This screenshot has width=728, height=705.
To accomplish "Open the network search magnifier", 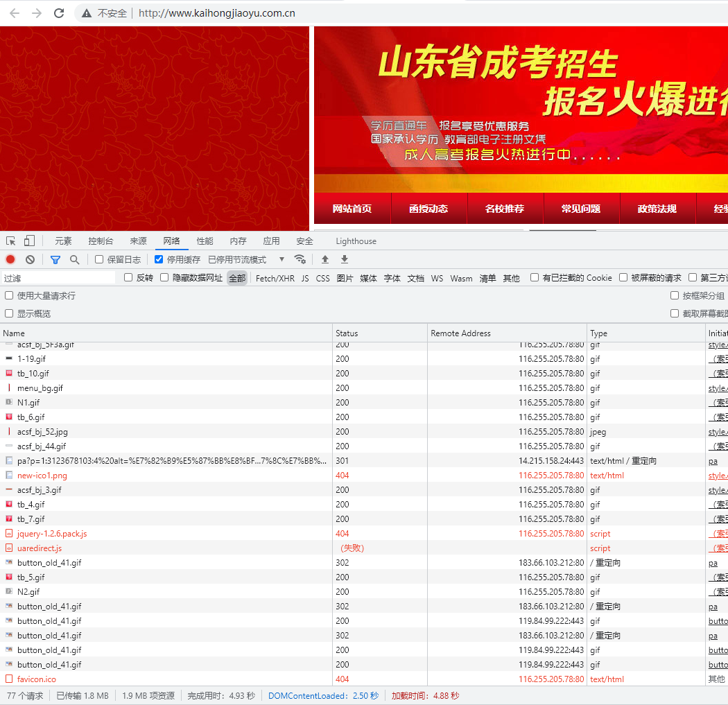I will [74, 259].
